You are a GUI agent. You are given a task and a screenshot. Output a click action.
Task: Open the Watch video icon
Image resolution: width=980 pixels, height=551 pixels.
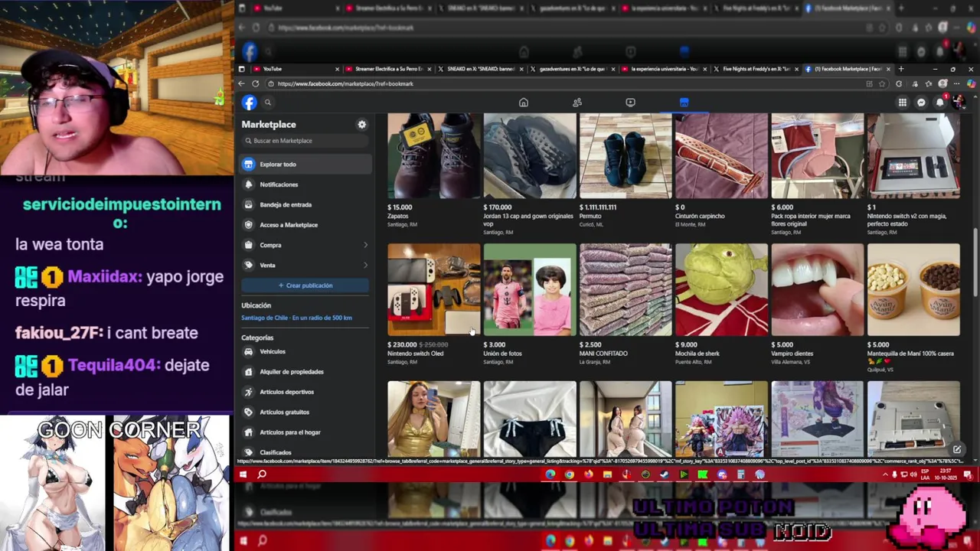tap(630, 103)
